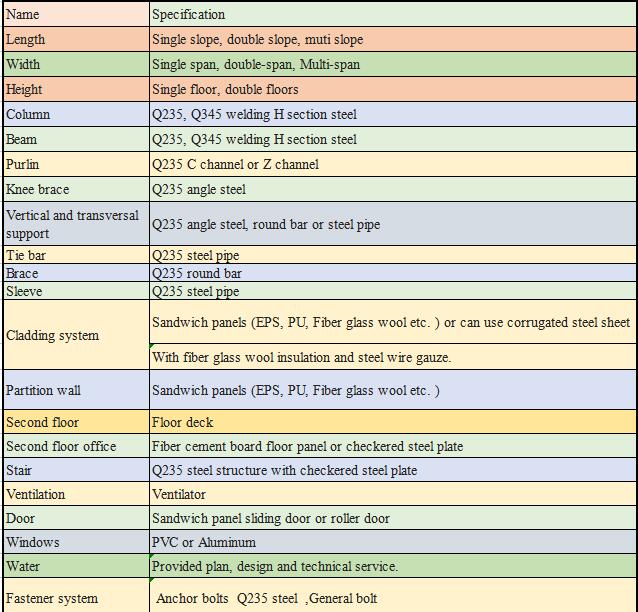This screenshot has height=612, width=638.
Task: Click the Height row label
Action: click(74, 89)
